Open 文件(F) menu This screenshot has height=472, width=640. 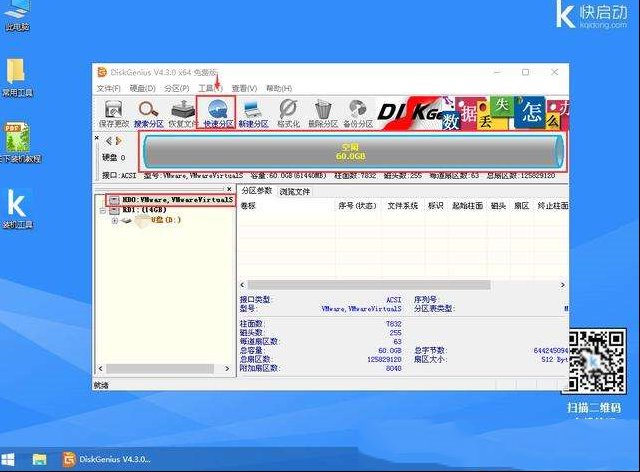point(109,88)
